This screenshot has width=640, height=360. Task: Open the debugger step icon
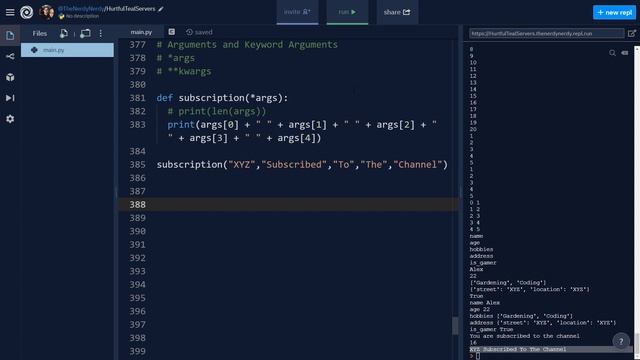pyautogui.click(x=10, y=98)
